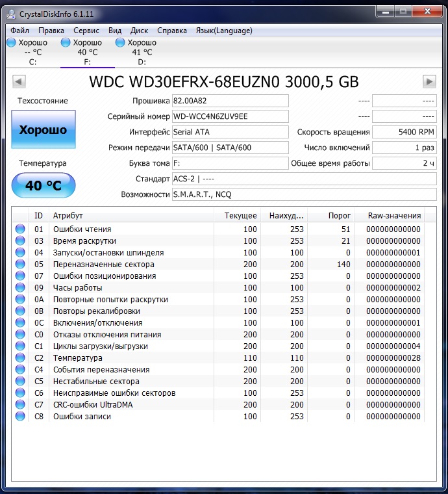Click raw value 000000000028 in Температура row
The image size is (448, 494).
click(393, 358)
